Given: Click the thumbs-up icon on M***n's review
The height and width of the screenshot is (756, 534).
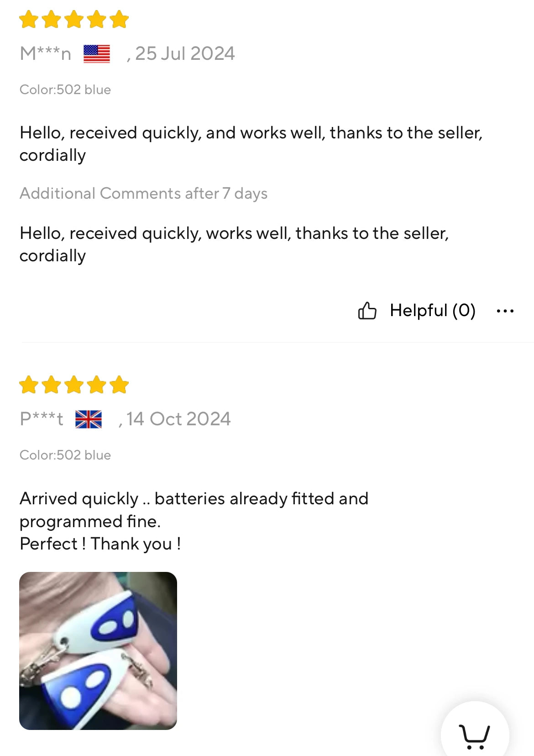Looking at the screenshot, I should tap(367, 311).
